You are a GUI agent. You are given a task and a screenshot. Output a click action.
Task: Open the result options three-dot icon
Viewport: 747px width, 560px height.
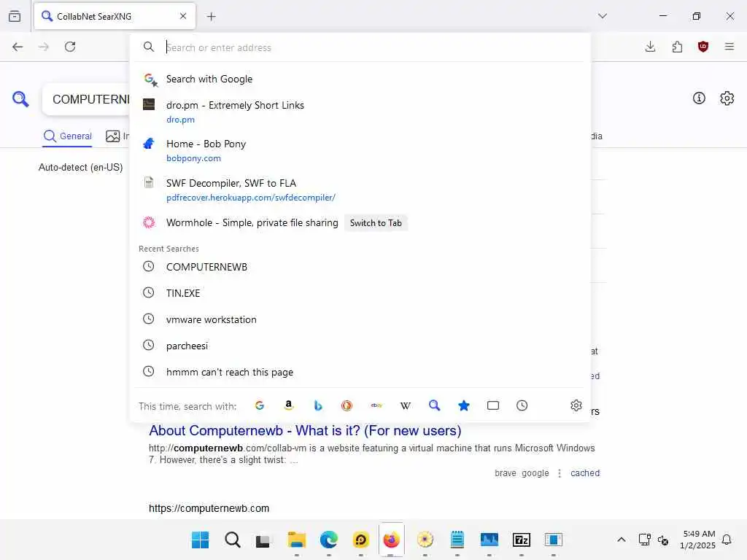[x=560, y=472]
